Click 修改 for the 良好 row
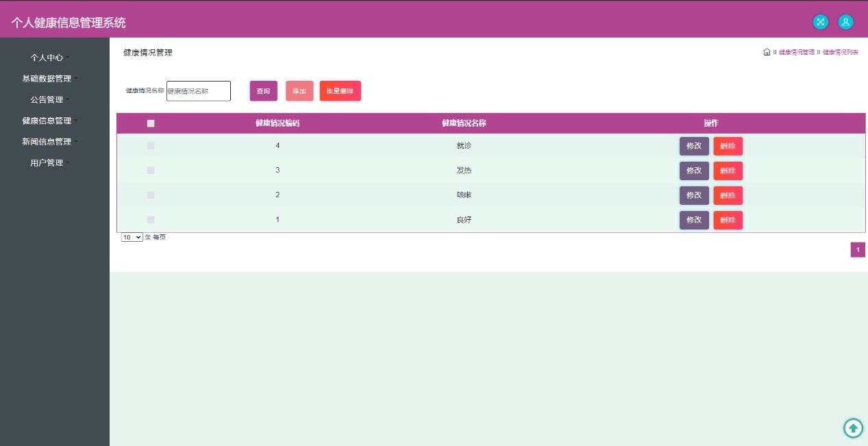Viewport: 868px width, 446px height. point(694,220)
